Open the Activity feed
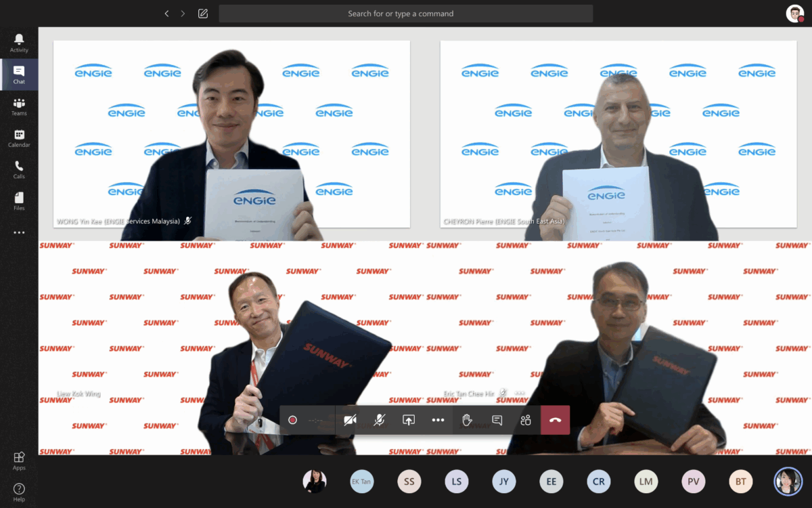This screenshot has height=508, width=812. 19,43
